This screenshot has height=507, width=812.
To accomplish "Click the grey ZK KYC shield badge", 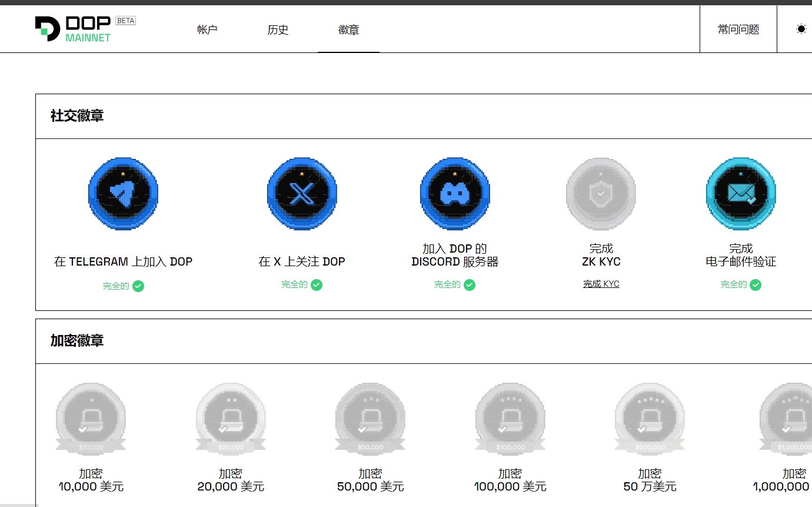I will pyautogui.click(x=601, y=193).
